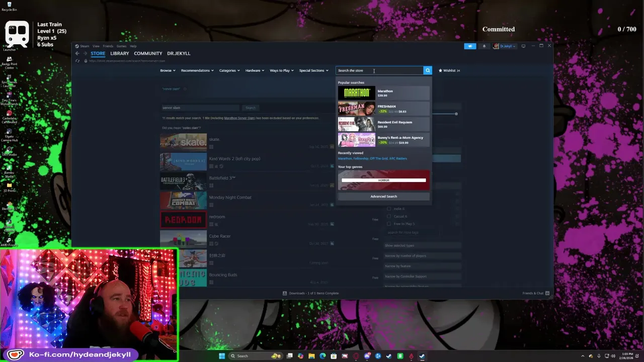Screen dimensions: 644x362
Task: Open the Marathon Server Slam link
Action: coord(239,118)
